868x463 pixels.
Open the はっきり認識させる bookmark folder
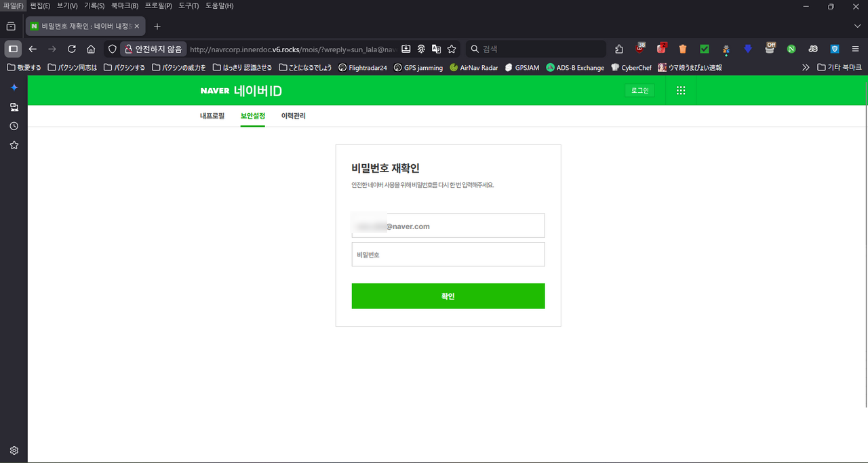tap(243, 68)
